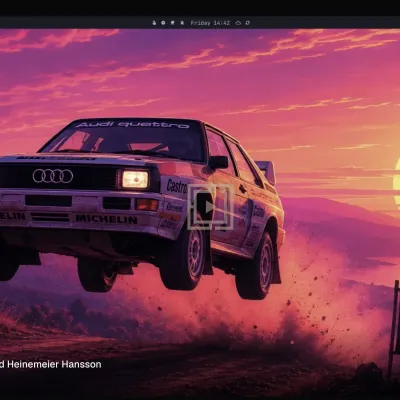This screenshot has width=400, height=400.
Task: Click the car's side mirror
Action: (x=218, y=162)
